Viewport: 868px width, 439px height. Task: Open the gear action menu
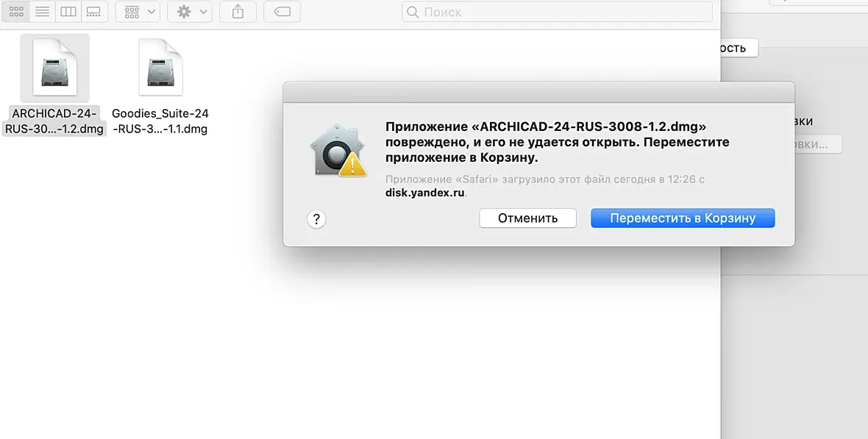pyautogui.click(x=190, y=12)
